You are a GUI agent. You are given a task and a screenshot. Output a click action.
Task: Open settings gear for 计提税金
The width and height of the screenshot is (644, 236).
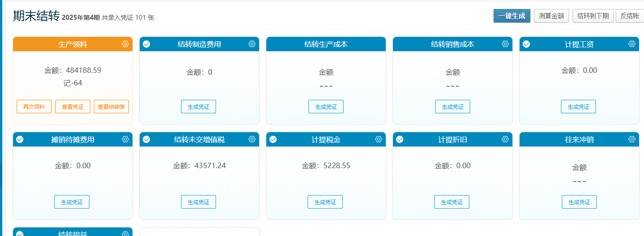pyautogui.click(x=379, y=139)
